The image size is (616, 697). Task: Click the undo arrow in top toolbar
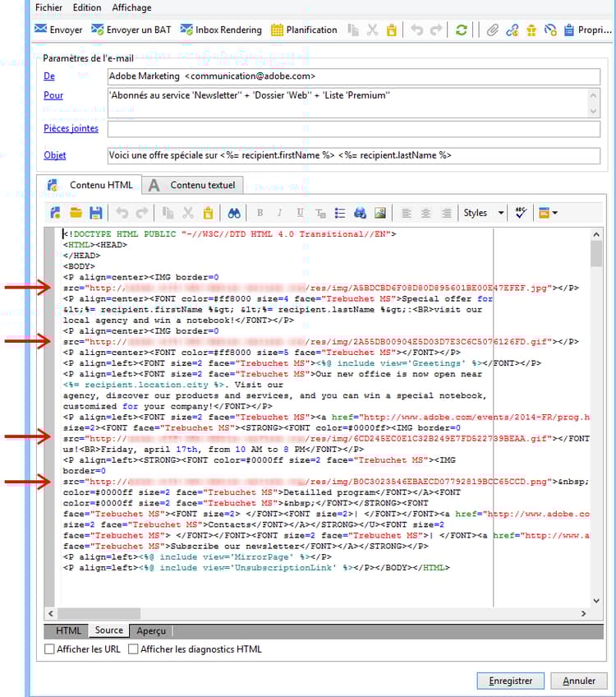416,30
